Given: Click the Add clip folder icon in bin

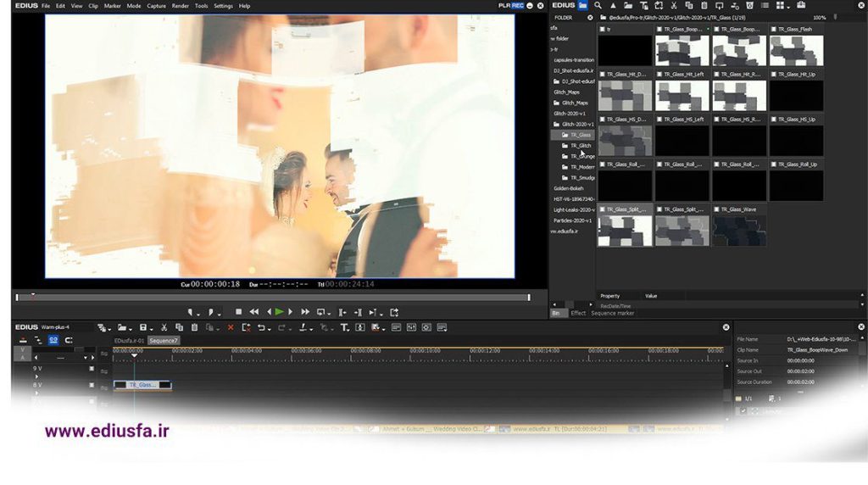Looking at the screenshot, I should click(628, 6).
